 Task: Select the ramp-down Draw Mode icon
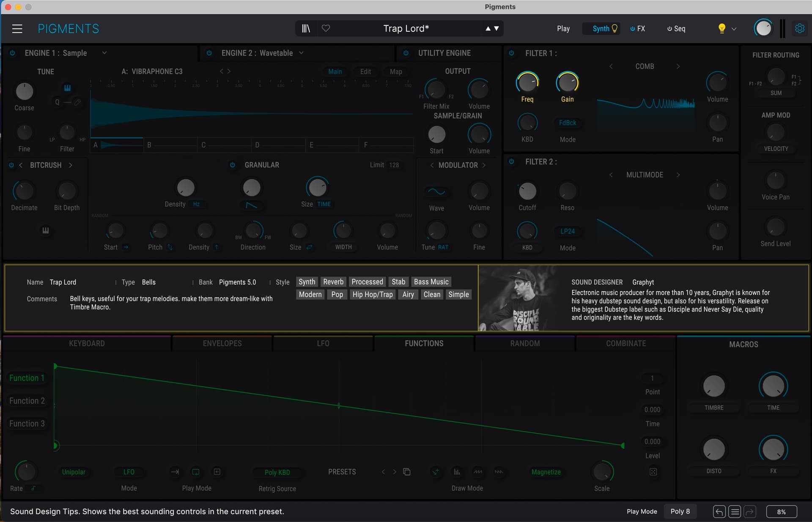click(499, 472)
